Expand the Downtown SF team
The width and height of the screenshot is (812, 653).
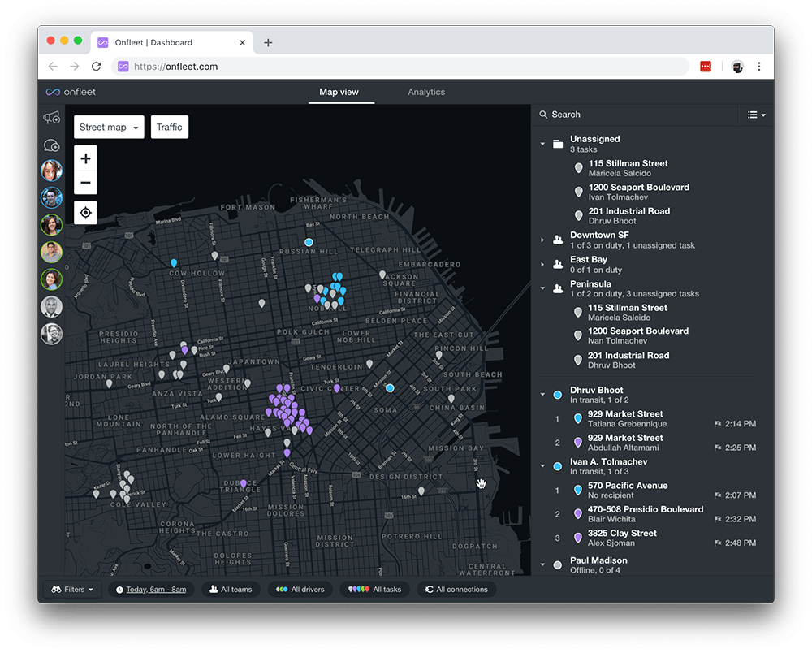coord(542,240)
